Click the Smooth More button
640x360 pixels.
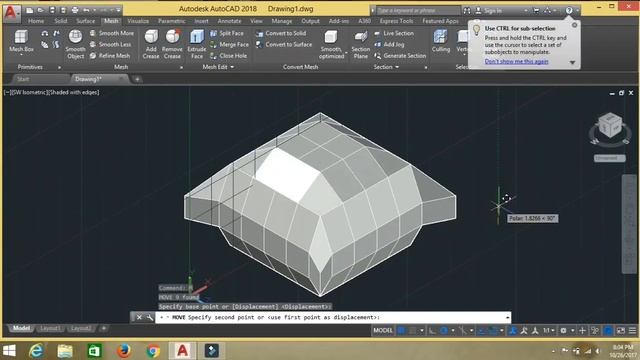pyautogui.click(x=111, y=33)
